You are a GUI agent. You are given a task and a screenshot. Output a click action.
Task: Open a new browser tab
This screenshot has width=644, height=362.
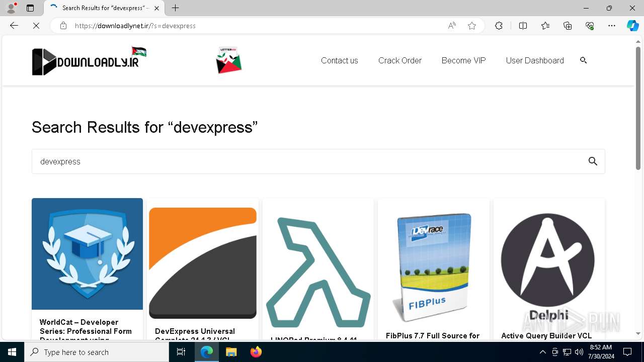(x=175, y=8)
